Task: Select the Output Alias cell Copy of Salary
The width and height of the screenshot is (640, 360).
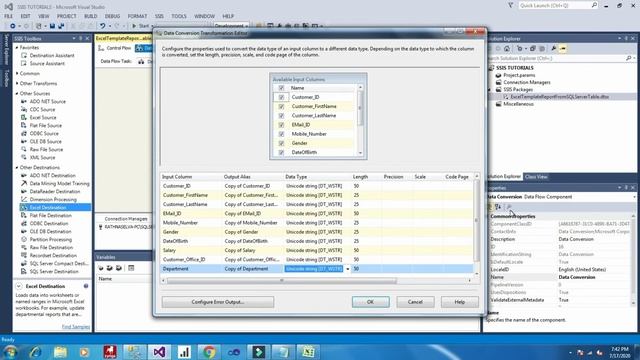Action: tap(252, 251)
